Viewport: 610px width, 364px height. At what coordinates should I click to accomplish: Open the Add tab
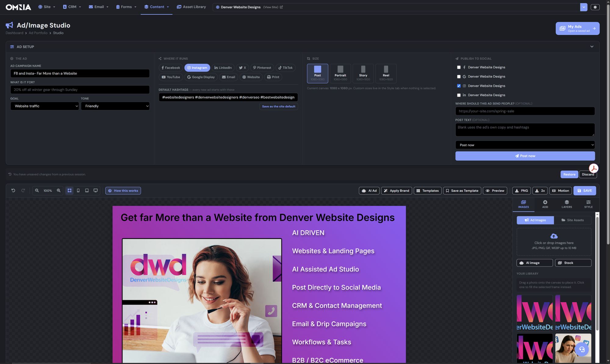click(x=545, y=204)
